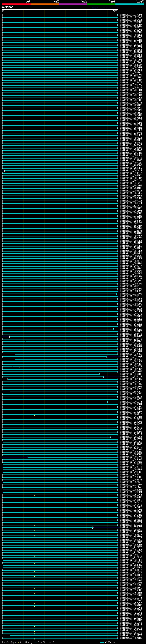This screenshot has width=146, height=644.
Task: Open the UniRef100_C4JA47 entry
Action: pos(131,173)
